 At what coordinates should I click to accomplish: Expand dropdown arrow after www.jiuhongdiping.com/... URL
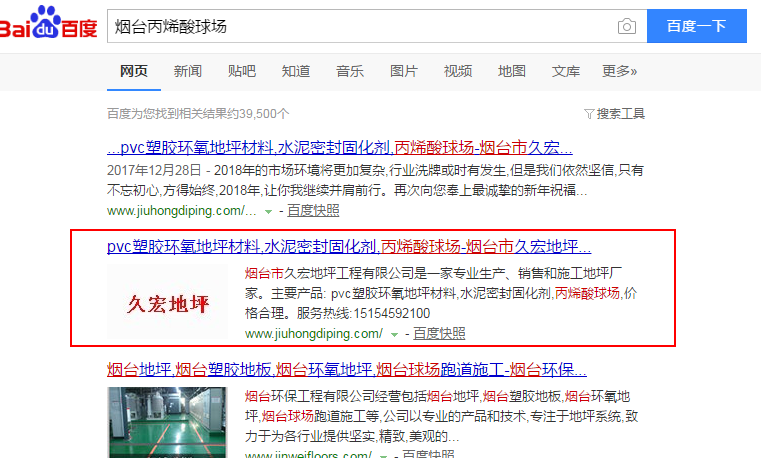coord(268,212)
